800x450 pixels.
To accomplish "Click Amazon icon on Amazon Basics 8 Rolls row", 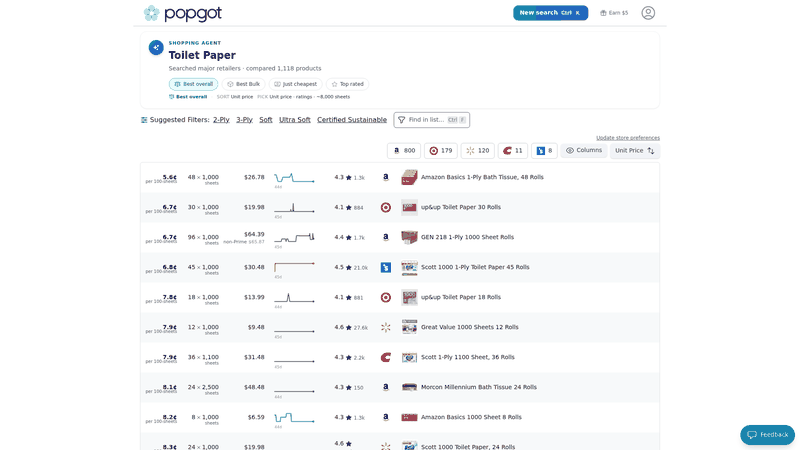I will 386,417.
